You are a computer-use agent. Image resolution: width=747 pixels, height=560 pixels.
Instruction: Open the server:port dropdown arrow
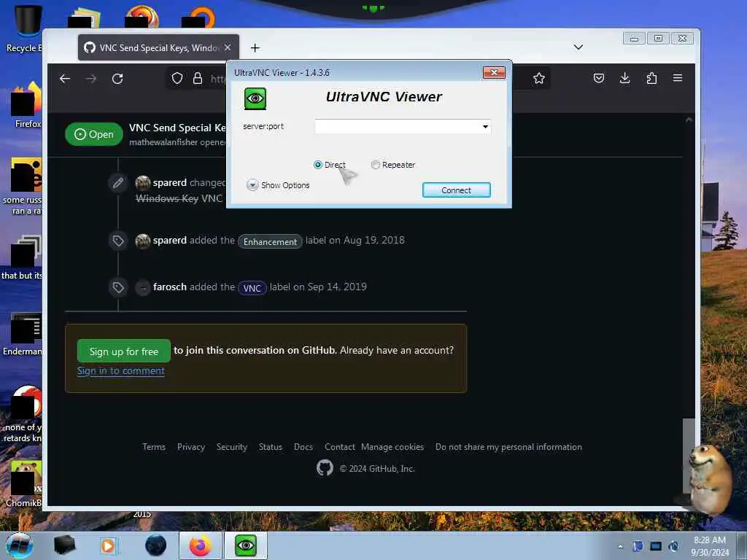[485, 127]
